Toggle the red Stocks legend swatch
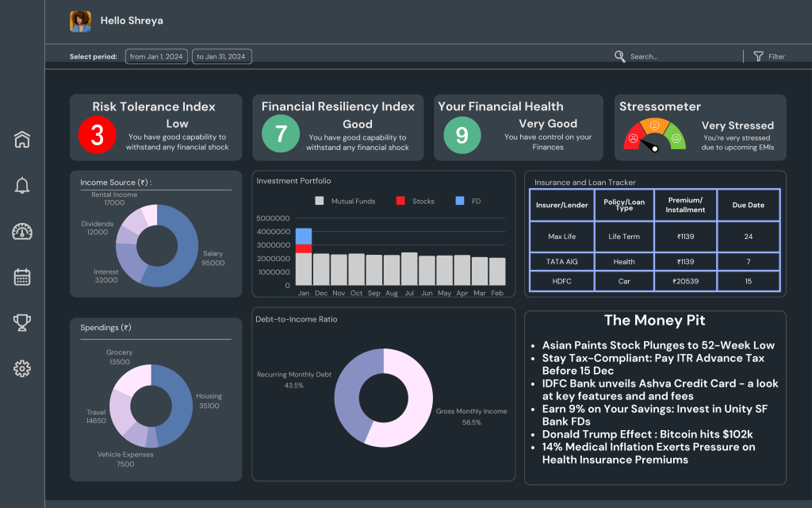Image resolution: width=812 pixels, height=508 pixels. point(400,202)
